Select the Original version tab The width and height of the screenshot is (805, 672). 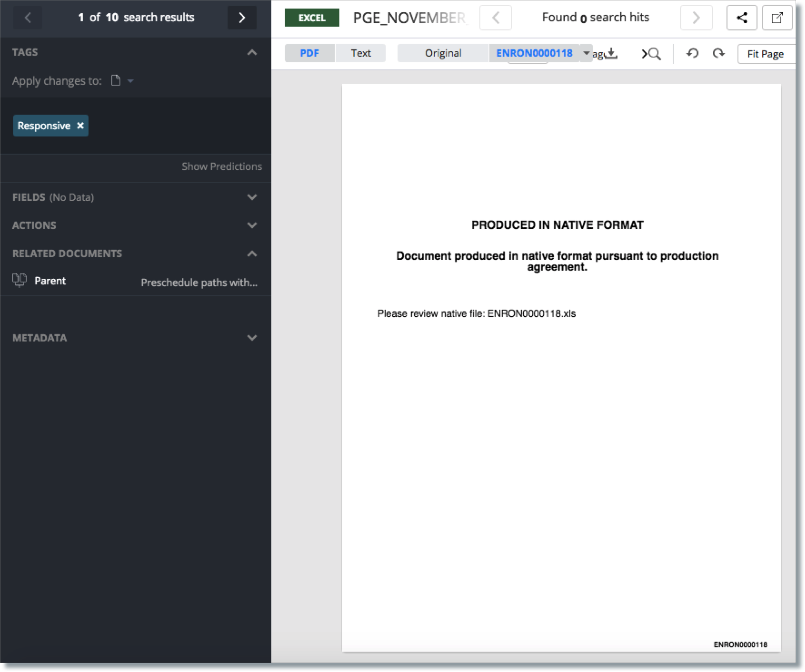pos(443,53)
